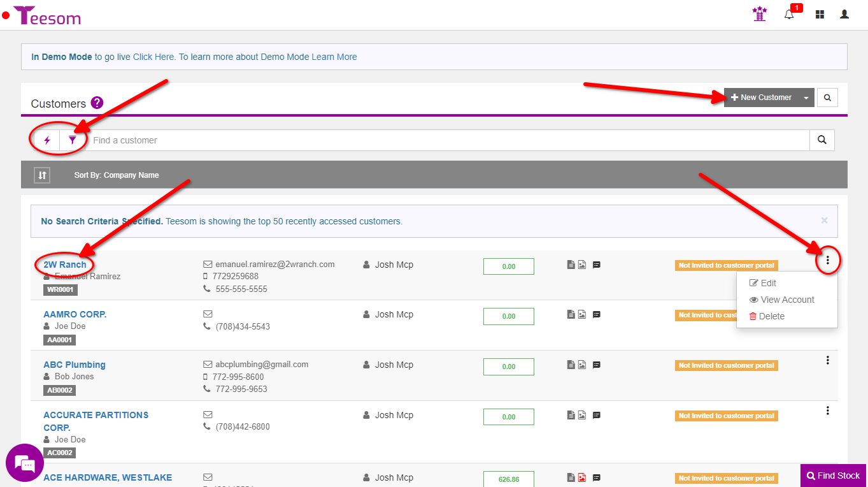
Task: Open ACE HARDWARE red images icon
Action: pyautogui.click(x=582, y=477)
